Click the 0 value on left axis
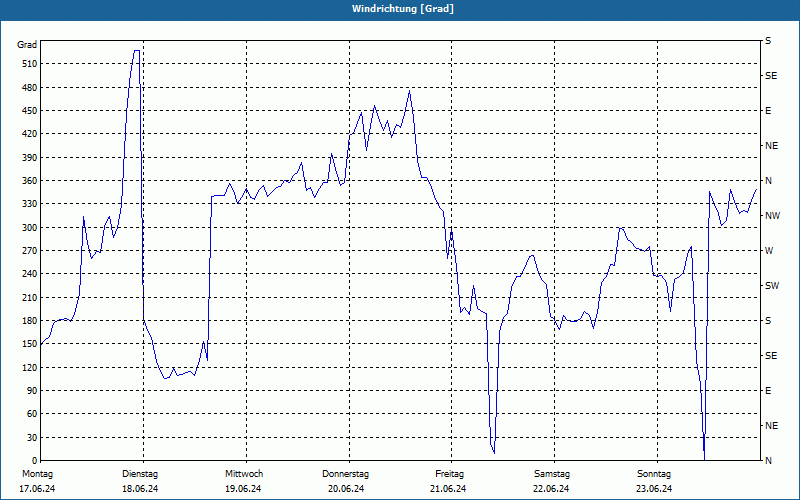800x500 pixels. pyautogui.click(x=35, y=460)
